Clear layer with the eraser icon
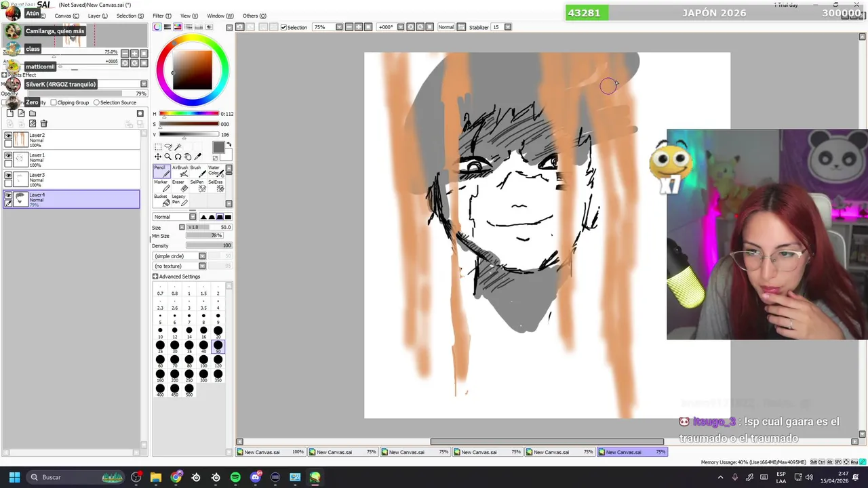This screenshot has height=488, width=868. click(33, 123)
